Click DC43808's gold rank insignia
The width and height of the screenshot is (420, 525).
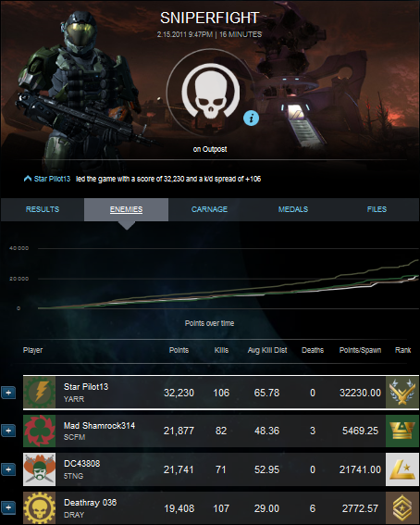click(402, 469)
